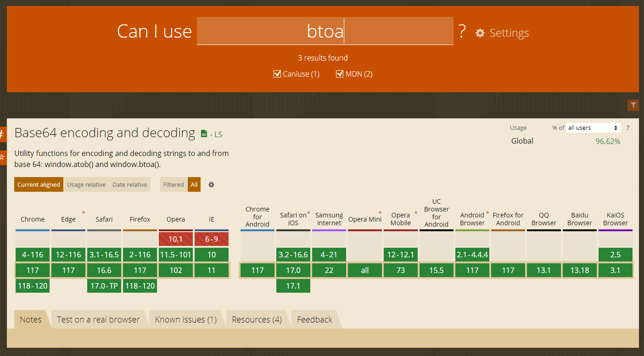Click the Safari 17.0-TP cell
The width and height of the screenshot is (644, 356).
click(x=104, y=286)
